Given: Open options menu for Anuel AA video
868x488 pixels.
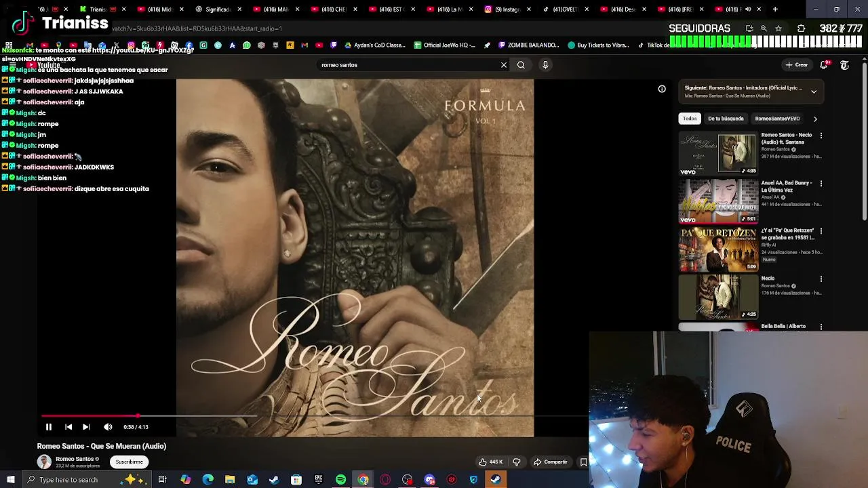Looking at the screenshot, I should point(821,184).
